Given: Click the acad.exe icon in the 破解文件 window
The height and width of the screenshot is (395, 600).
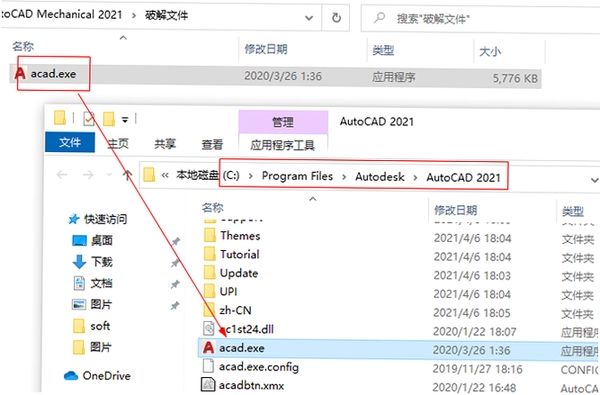Looking at the screenshot, I should click(x=20, y=73).
